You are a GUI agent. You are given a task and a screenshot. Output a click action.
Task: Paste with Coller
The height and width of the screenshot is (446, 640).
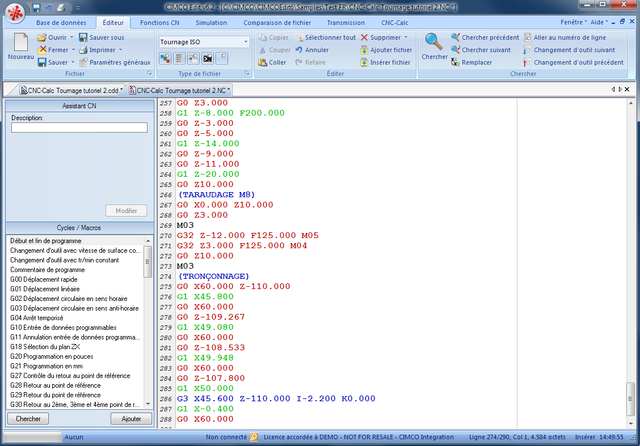(x=272, y=62)
